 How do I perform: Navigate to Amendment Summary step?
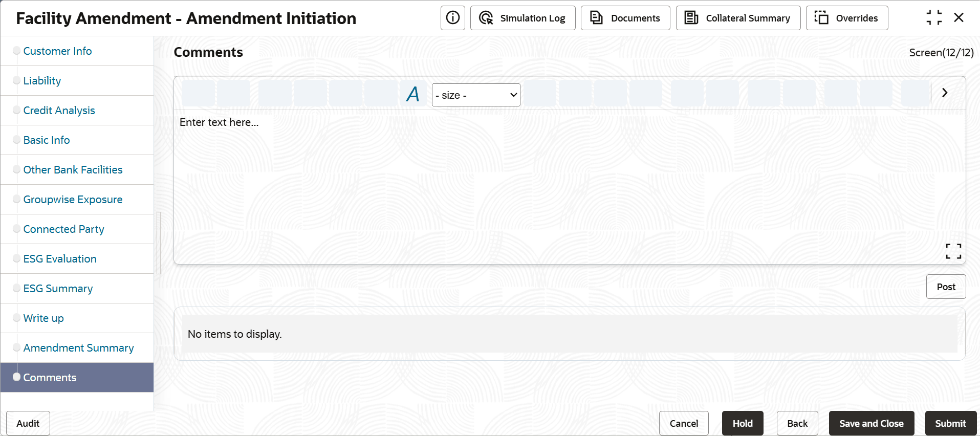[78, 348]
